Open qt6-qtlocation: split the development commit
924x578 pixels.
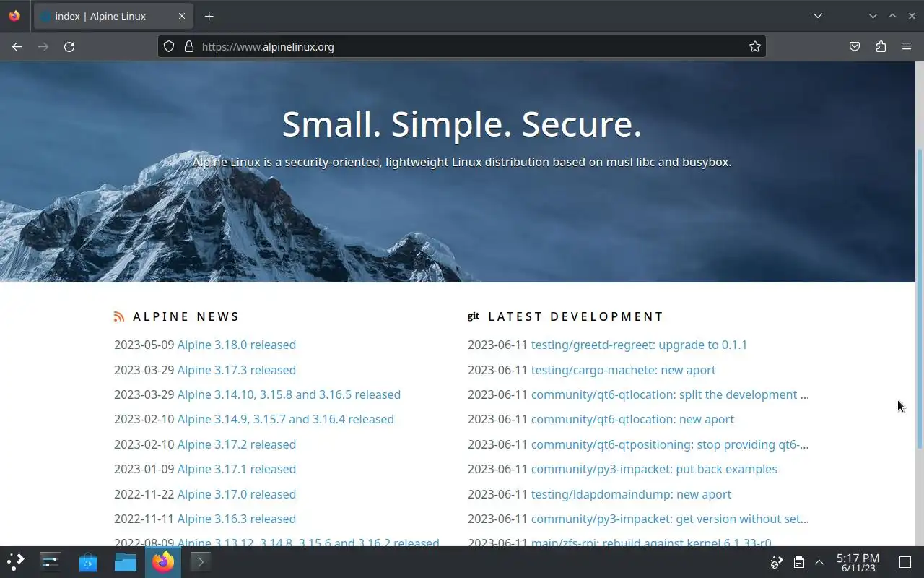670,394
